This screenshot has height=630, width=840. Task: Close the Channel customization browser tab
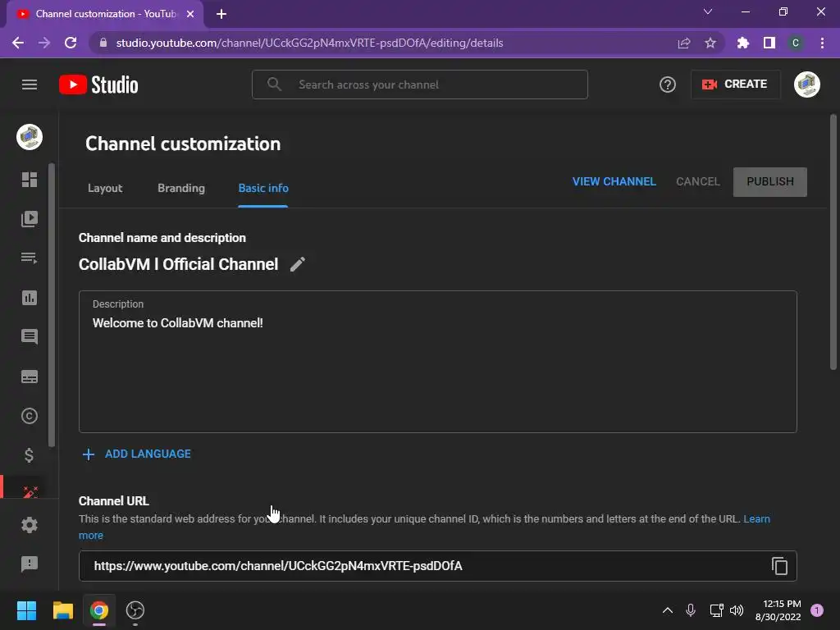click(x=190, y=14)
